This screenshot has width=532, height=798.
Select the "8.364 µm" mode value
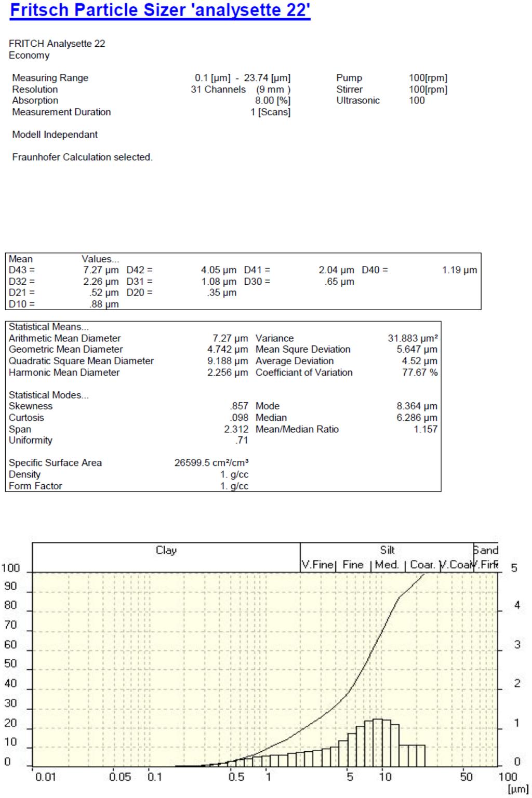click(417, 406)
